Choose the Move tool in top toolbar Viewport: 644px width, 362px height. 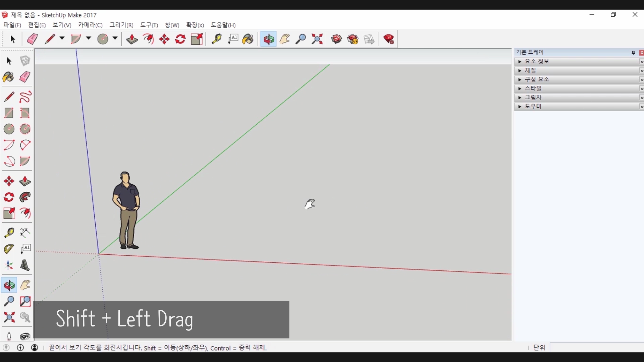coord(164,39)
